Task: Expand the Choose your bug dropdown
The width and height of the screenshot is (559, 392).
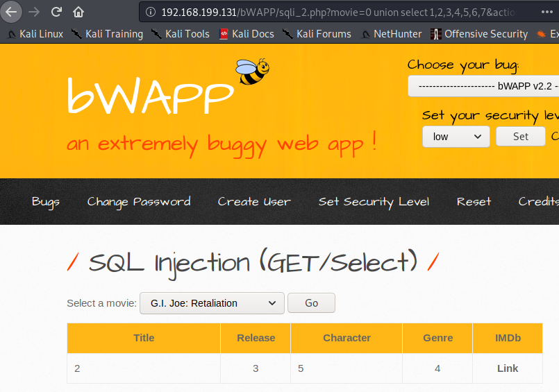Action: point(483,86)
